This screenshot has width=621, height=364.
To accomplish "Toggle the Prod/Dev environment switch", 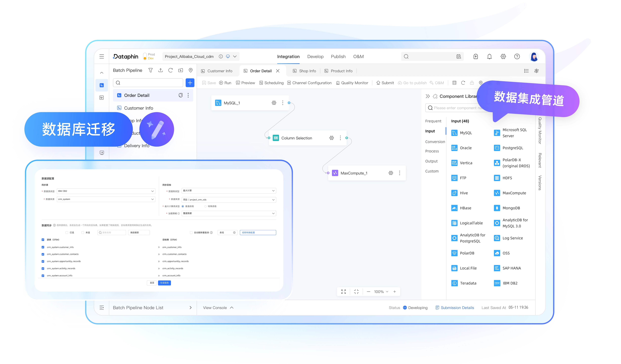I will tap(145, 57).
